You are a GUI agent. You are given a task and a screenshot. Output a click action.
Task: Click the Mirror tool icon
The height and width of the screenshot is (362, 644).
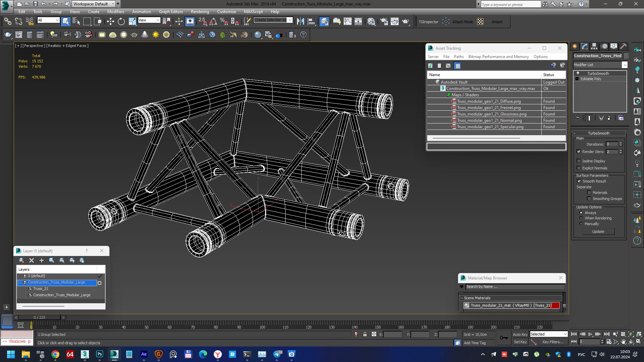[x=301, y=22]
